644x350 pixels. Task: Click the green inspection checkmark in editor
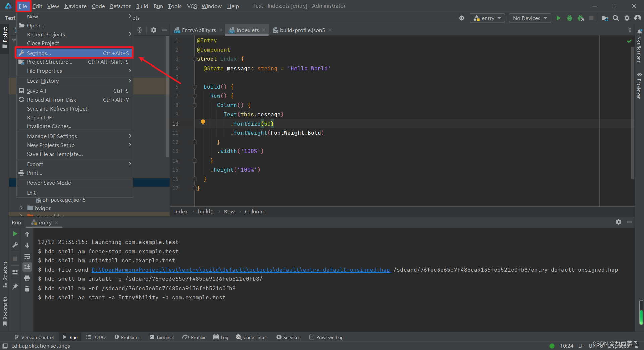tap(629, 41)
